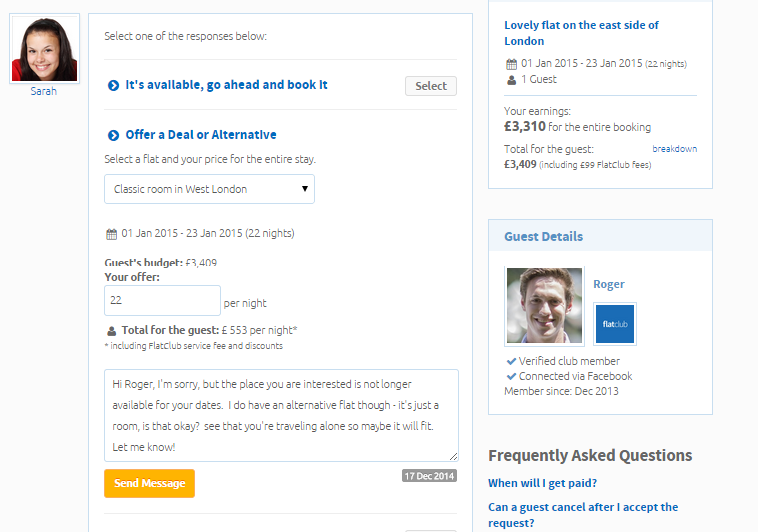
Task: Click the guest icon beside "Total for the guest"
Action: click(111, 331)
